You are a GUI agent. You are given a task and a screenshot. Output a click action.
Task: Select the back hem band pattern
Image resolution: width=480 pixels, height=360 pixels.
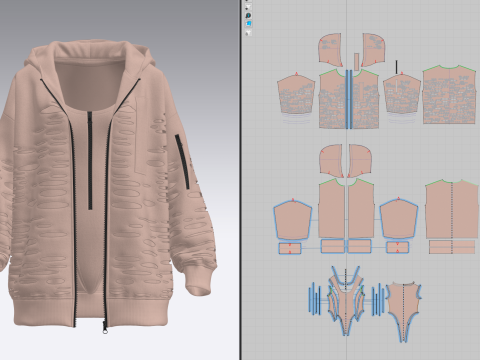click(452, 247)
